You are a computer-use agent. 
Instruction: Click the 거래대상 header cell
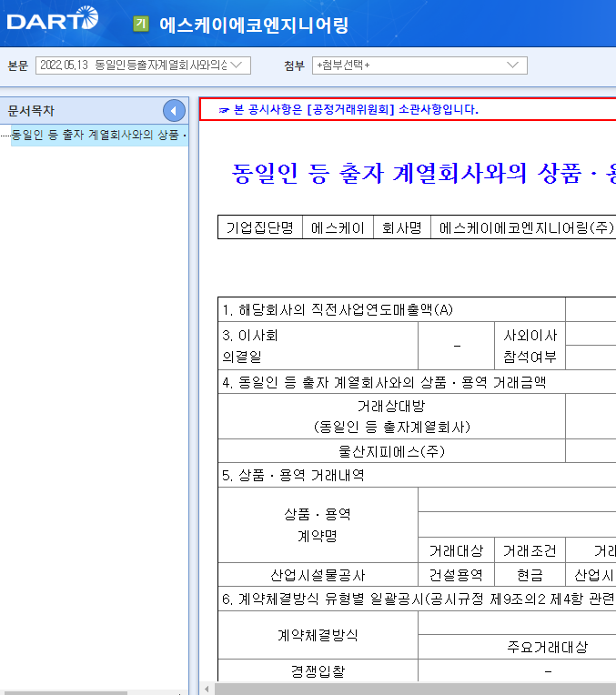pyautogui.click(x=457, y=551)
